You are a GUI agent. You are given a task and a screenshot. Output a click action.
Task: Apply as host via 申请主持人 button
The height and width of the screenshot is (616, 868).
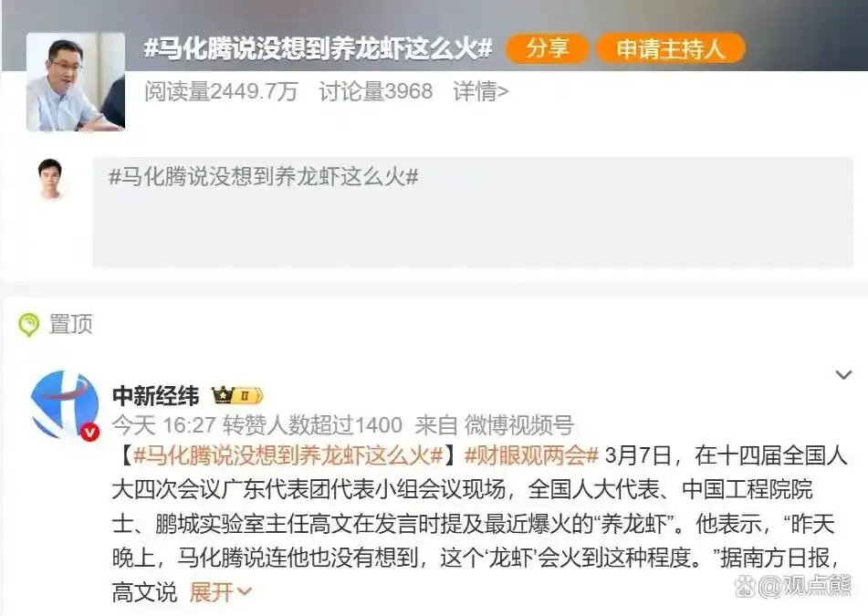coord(670,48)
